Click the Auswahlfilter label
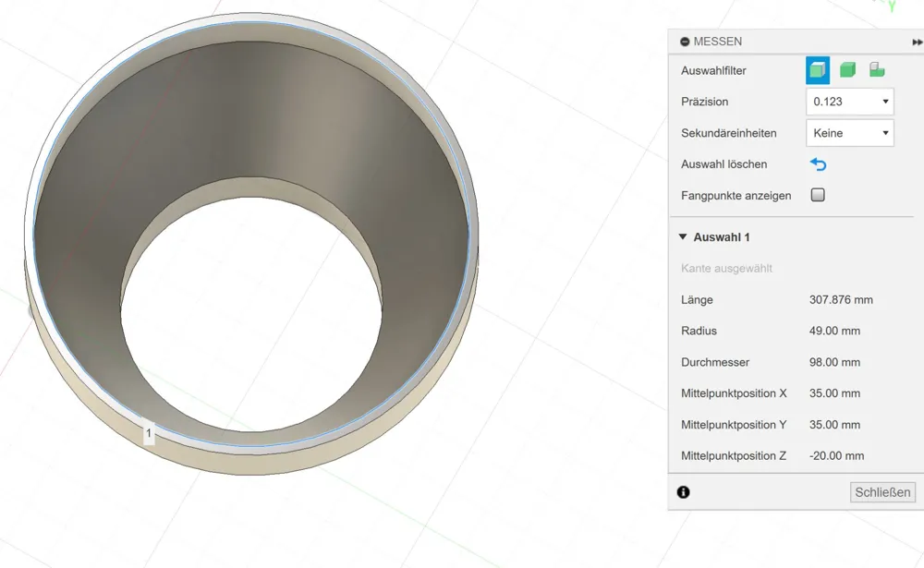This screenshot has width=924, height=568. 713,70
